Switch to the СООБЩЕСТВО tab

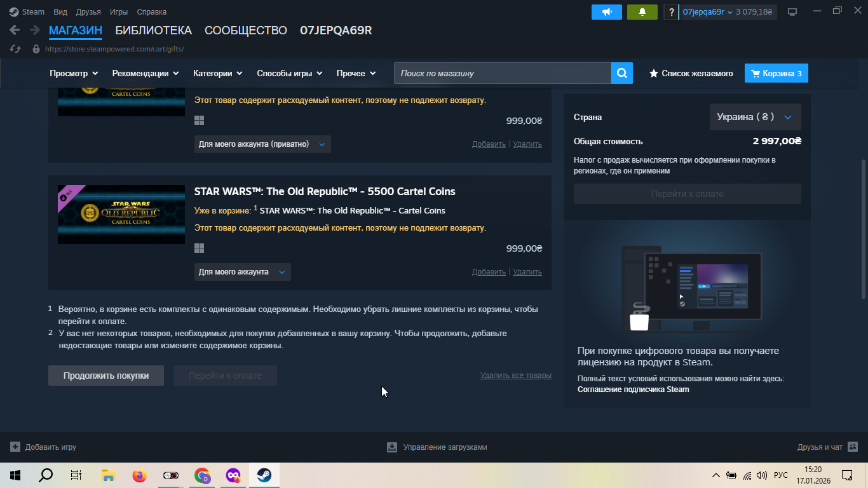pos(246,30)
